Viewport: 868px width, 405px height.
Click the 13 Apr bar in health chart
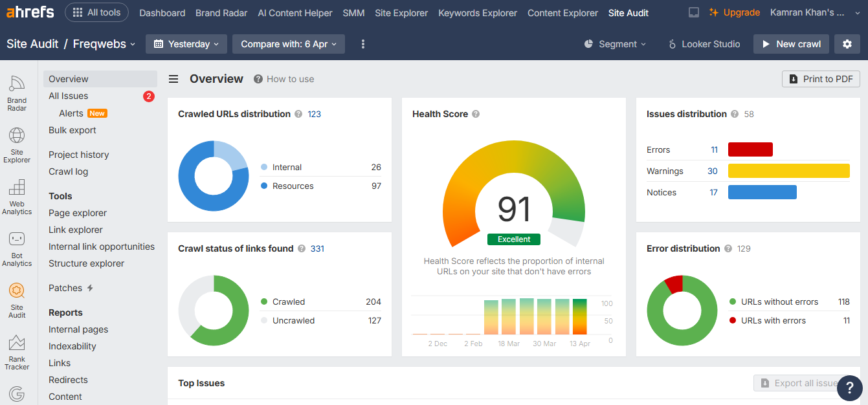579,316
